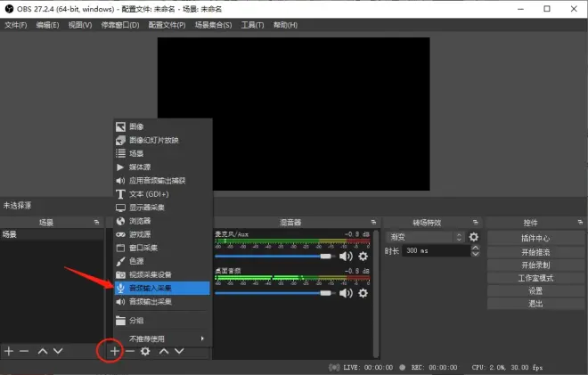The width and height of the screenshot is (588, 375).
Task: Mute the 麦克风/Aux channel
Action: coord(346,257)
